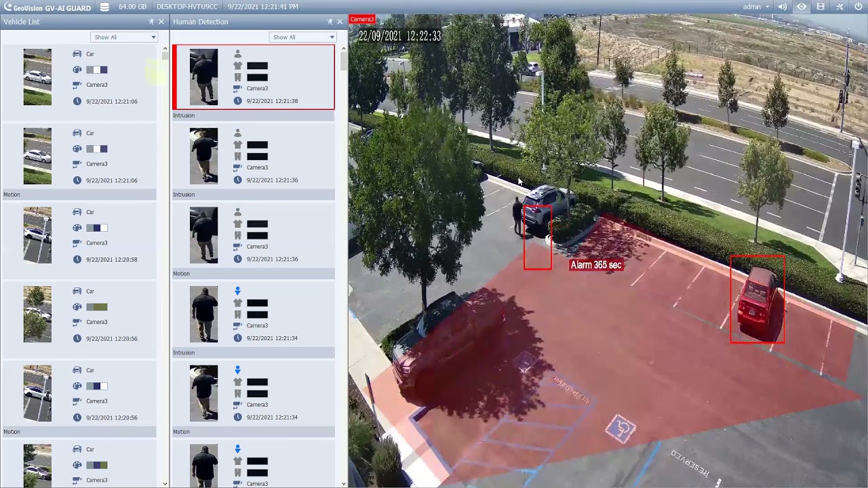Open the tools settings icon

tap(840, 7)
